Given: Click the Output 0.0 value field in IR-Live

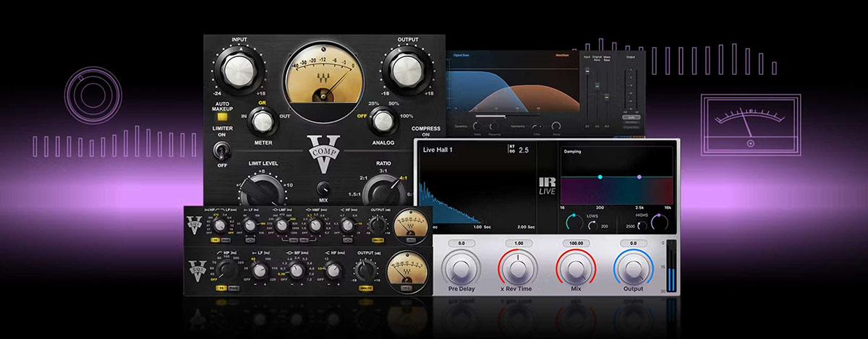Looking at the screenshot, I should point(632,244).
